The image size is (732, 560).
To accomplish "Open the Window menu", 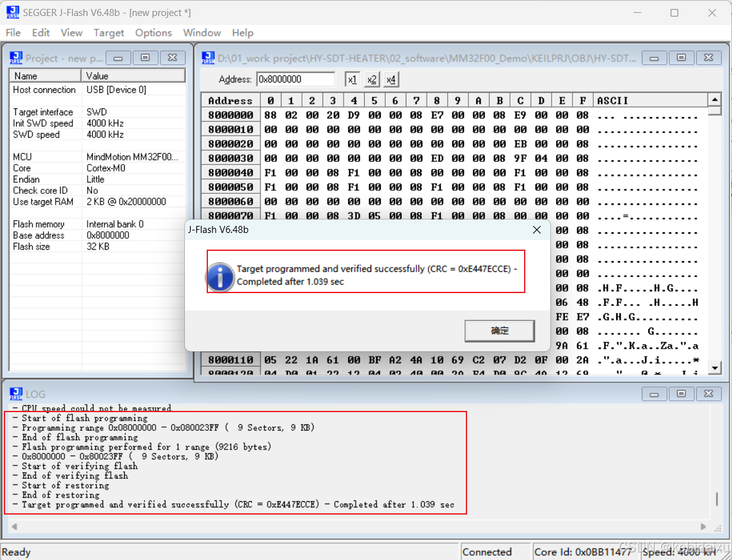I will 202,33.
